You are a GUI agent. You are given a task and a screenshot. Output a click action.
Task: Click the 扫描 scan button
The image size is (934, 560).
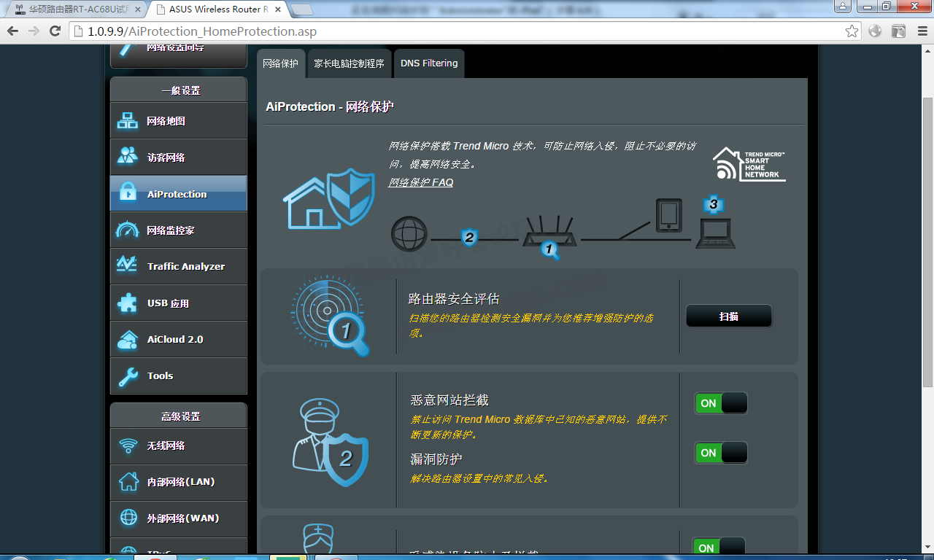(728, 316)
